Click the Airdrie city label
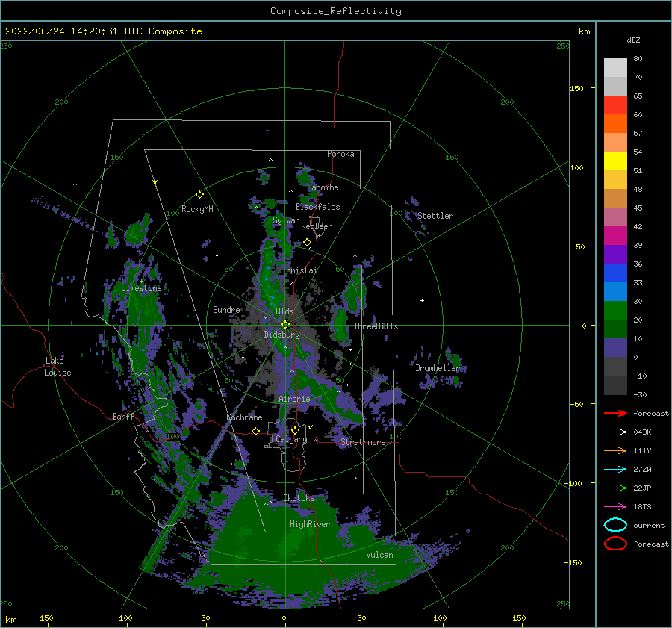Viewport: 672px width, 628px height. [x=294, y=399]
